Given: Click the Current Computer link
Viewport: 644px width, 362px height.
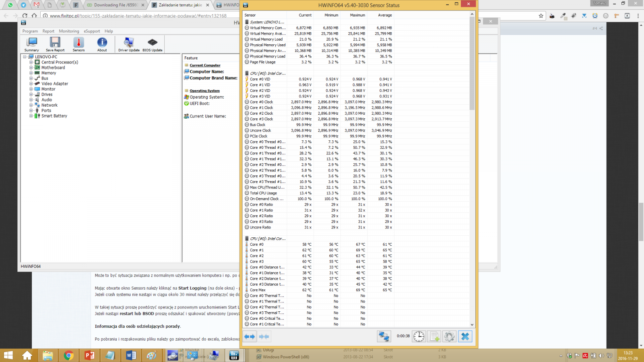Looking at the screenshot, I should [x=205, y=65].
